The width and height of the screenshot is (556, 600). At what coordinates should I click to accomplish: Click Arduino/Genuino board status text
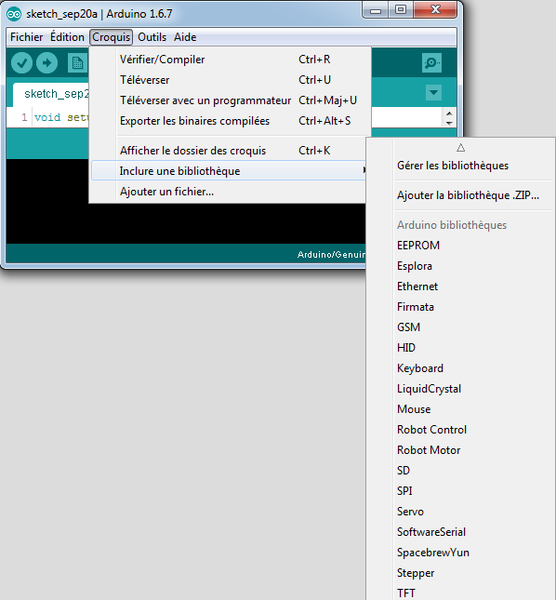pos(331,254)
